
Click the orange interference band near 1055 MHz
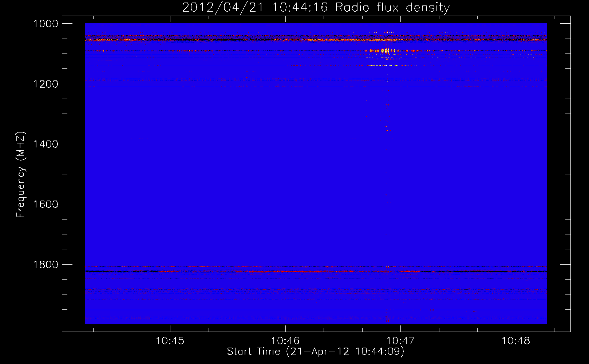click(316, 40)
